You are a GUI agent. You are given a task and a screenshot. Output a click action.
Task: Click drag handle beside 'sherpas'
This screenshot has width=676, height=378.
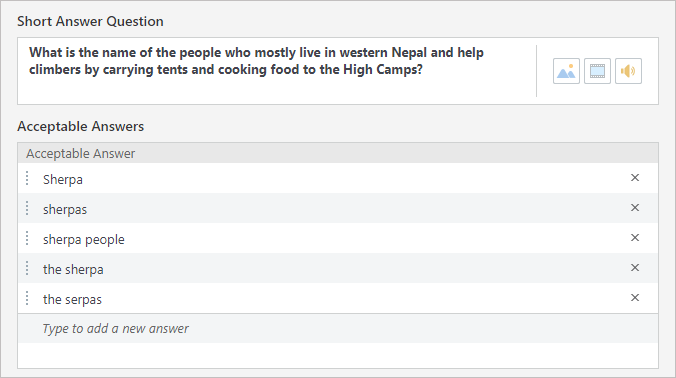coord(27,208)
